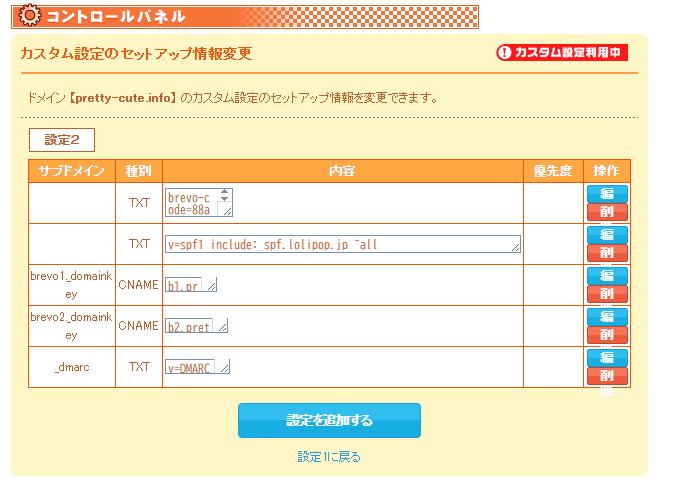Click the red delete button for brevo-code TXT row
Image resolution: width=676 pixels, height=489 pixels.
(x=607, y=212)
